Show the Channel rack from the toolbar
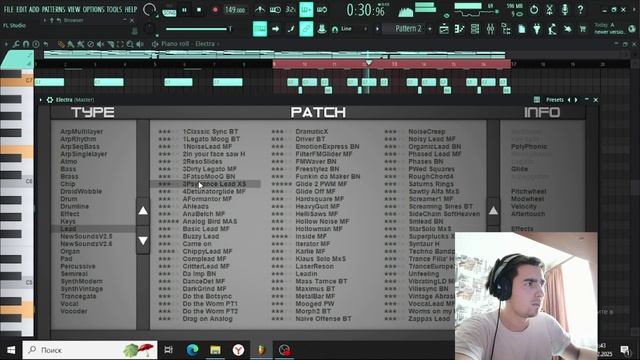Viewport: 640px width, 360px height. point(475,29)
